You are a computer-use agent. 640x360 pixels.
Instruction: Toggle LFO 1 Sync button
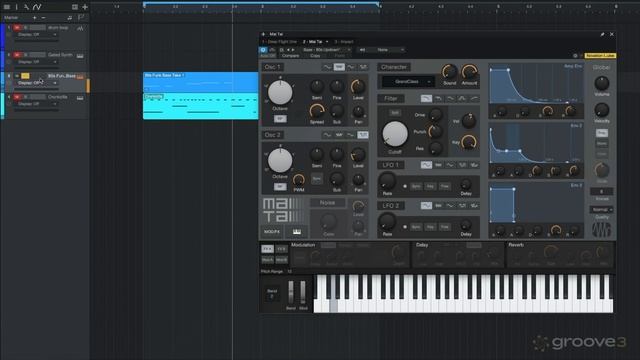click(x=416, y=186)
